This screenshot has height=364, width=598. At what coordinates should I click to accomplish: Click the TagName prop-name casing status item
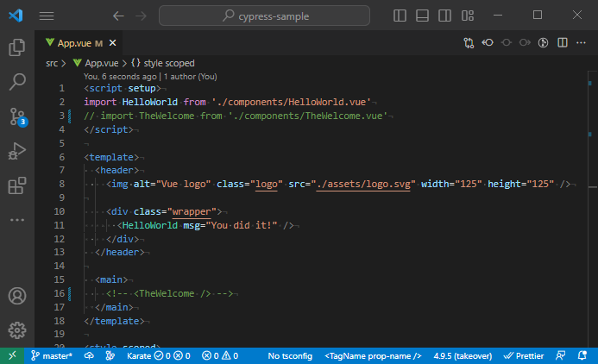[373, 355]
